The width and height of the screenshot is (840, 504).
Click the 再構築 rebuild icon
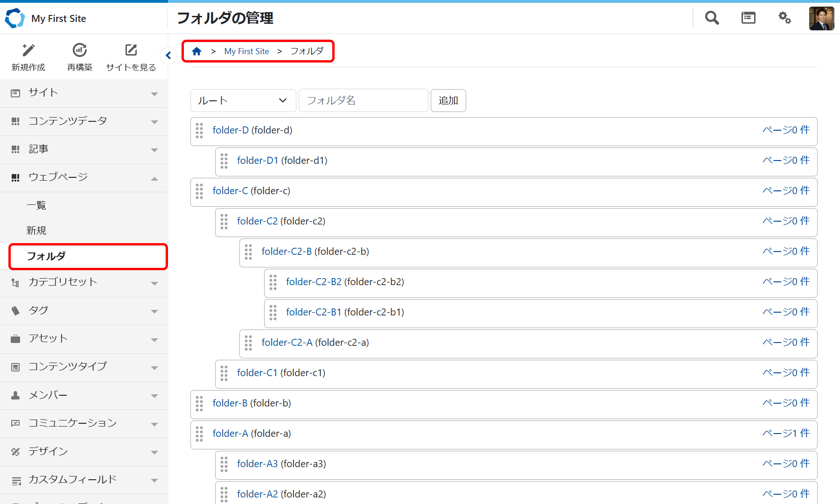[80, 50]
